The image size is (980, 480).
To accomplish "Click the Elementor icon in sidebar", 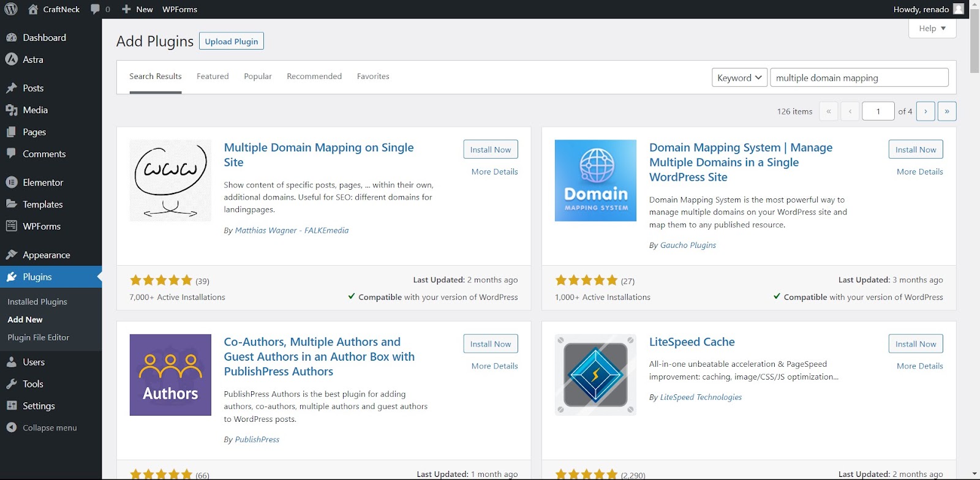I will click(12, 182).
